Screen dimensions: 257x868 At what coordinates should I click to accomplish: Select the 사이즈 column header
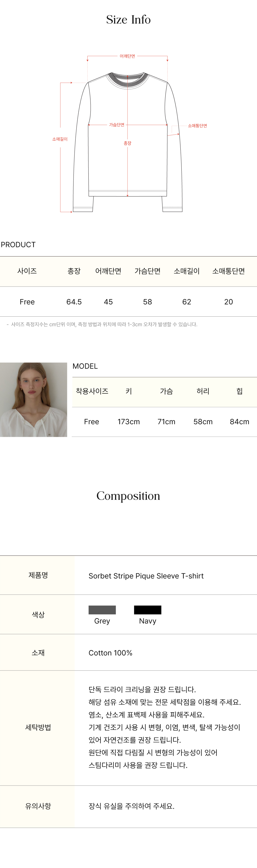point(27,271)
